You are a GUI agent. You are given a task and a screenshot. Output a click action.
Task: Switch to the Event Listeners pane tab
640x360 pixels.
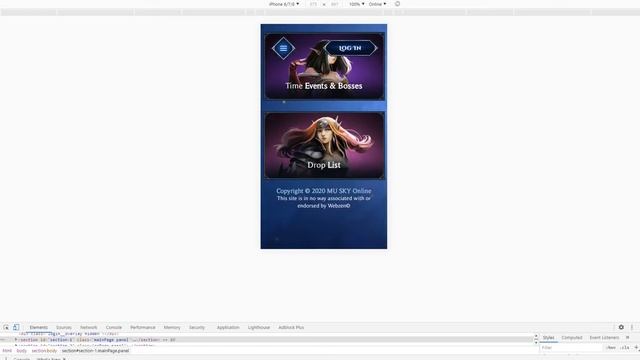[604, 338]
